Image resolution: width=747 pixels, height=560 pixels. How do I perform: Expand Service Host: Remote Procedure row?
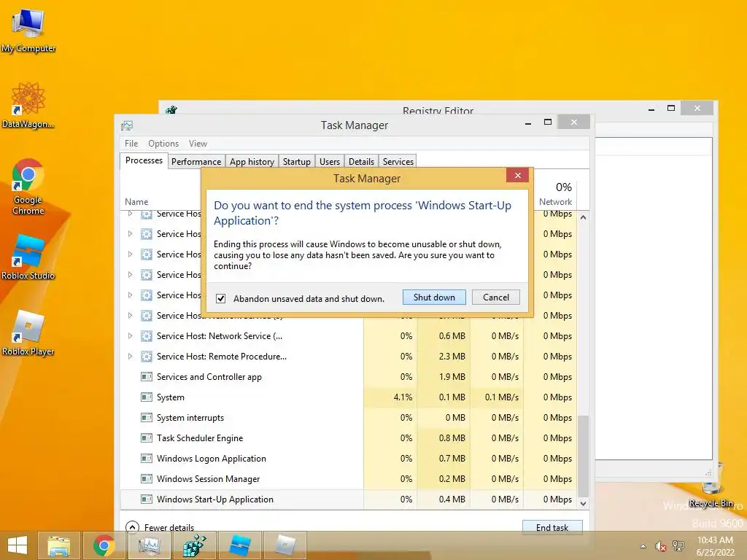click(130, 356)
